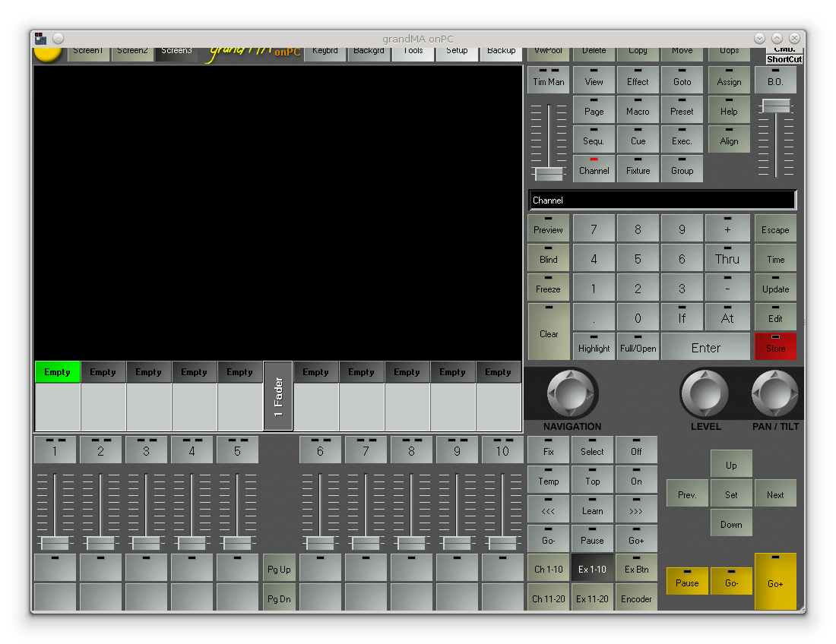The height and width of the screenshot is (644, 836).
Task: Click executor button 3
Action: 146,450
